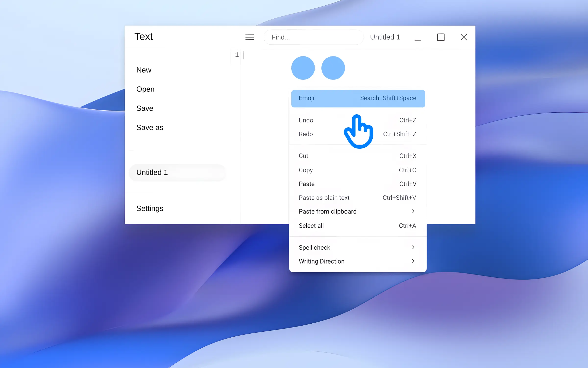The image size is (588, 368).
Task: Click the Untitled 1 title in header
Action: 385,37
